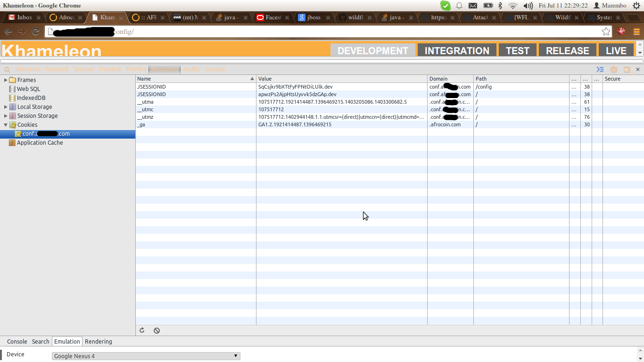644x362 pixels.
Task: Select the _ga cookie row
Action: tap(390, 124)
